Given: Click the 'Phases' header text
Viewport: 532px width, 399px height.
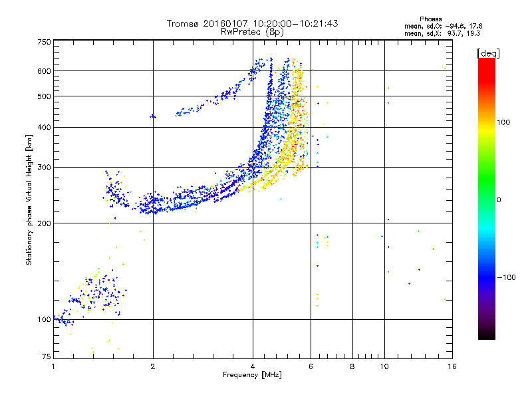Looking at the screenshot, I should pyautogui.click(x=430, y=19).
